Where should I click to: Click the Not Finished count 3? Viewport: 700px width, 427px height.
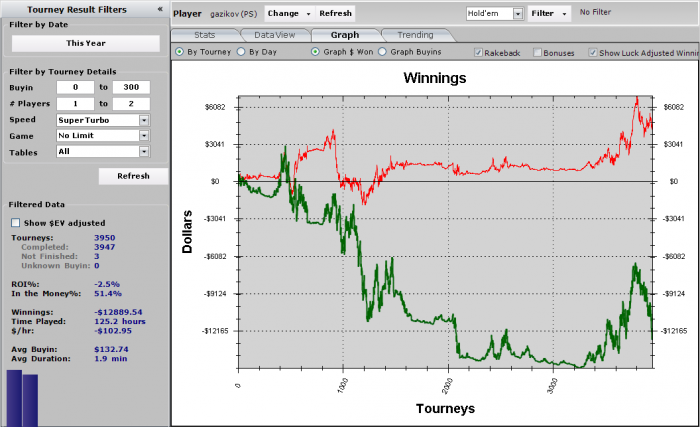(96, 256)
